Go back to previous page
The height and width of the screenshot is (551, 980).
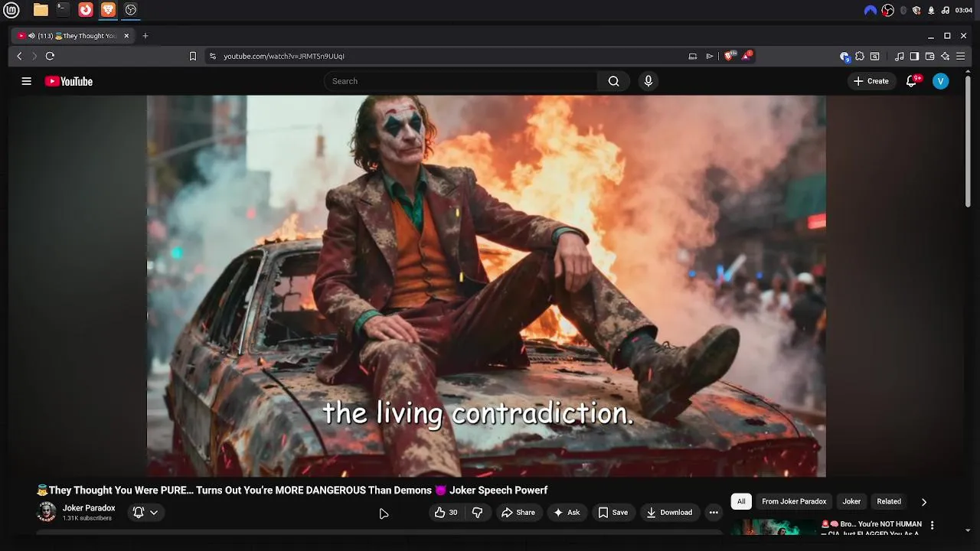coord(19,56)
